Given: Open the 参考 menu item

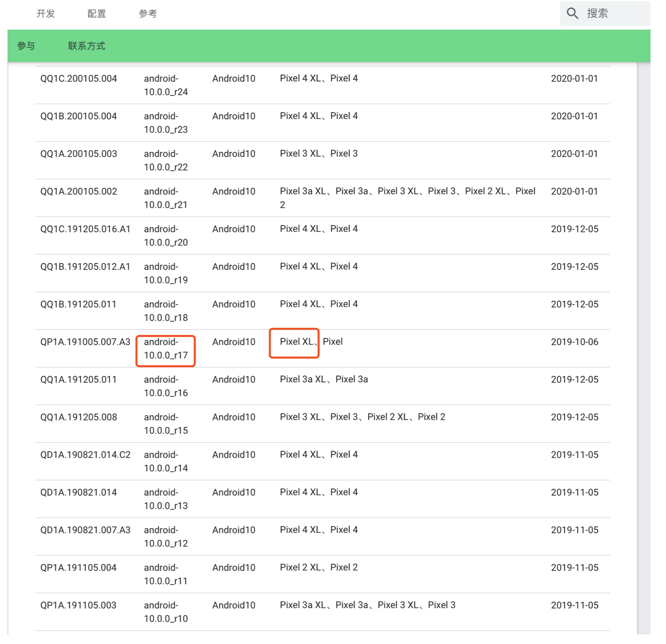Looking at the screenshot, I should point(148,14).
